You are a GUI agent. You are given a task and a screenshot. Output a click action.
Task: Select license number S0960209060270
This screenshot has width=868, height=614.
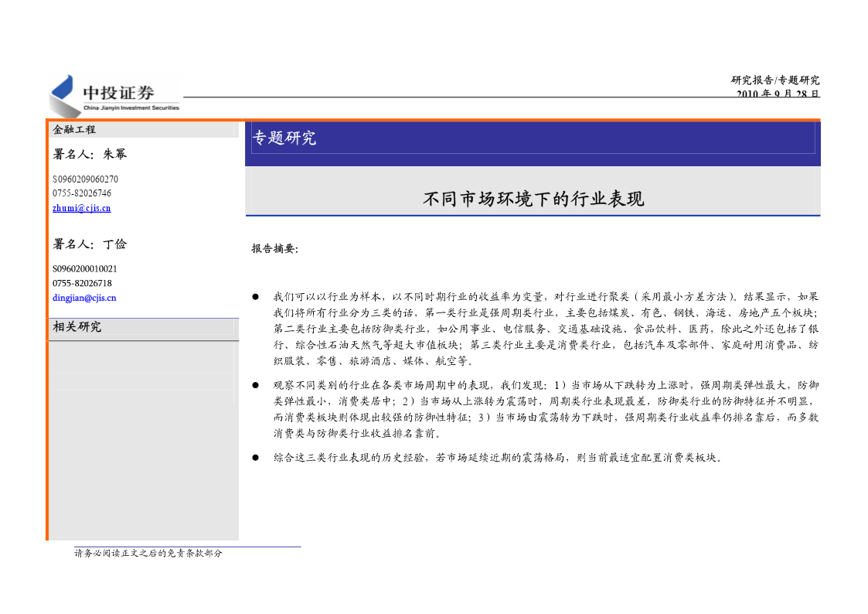coord(85,179)
